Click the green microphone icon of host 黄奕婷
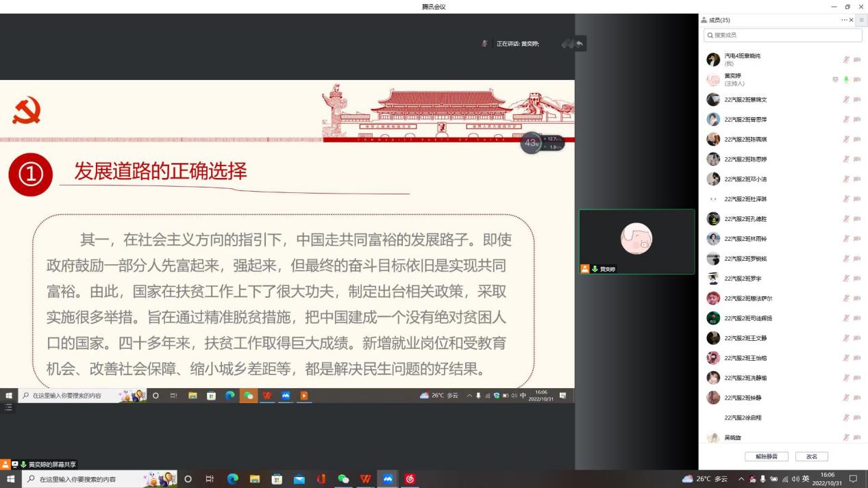Image resolution: width=868 pixels, height=488 pixels. click(x=846, y=79)
